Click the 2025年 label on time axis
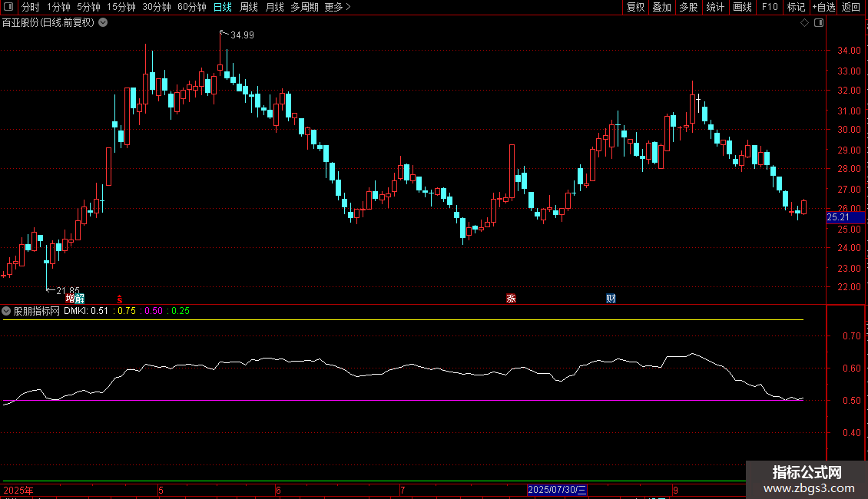Image resolution: width=868 pixels, height=499 pixels. coord(18,490)
